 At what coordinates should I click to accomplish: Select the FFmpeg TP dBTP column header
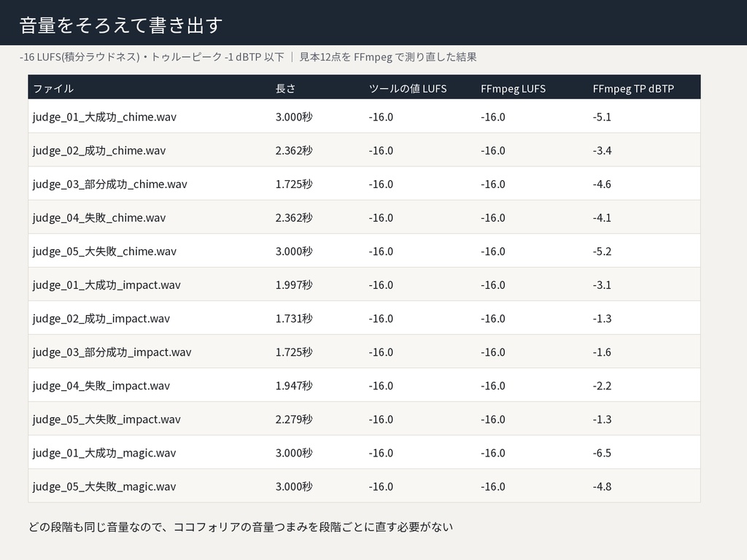[x=633, y=88]
